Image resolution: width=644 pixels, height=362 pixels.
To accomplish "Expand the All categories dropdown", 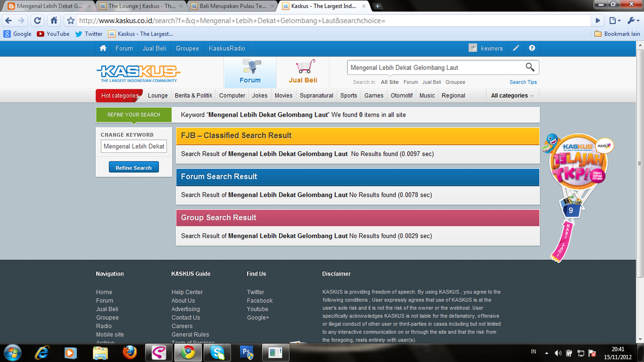I will (512, 96).
